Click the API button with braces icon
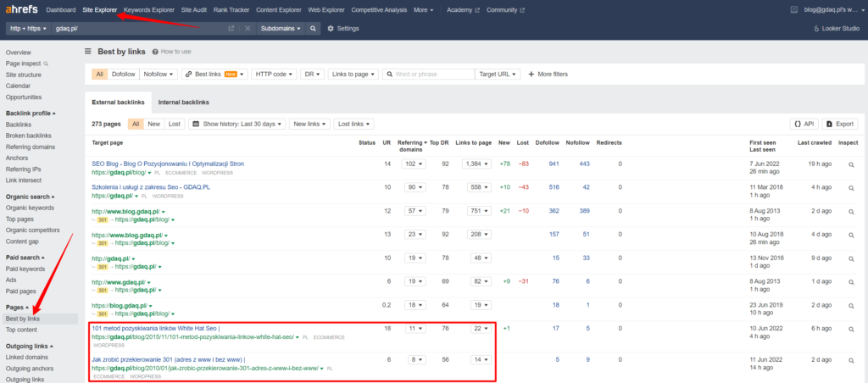The height and width of the screenshot is (383, 868). [804, 124]
